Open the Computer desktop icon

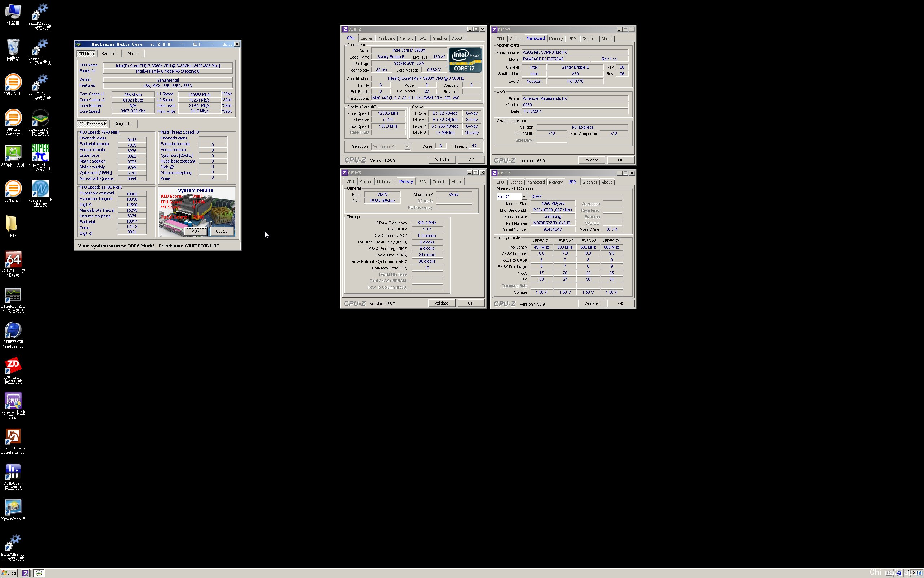[13, 14]
